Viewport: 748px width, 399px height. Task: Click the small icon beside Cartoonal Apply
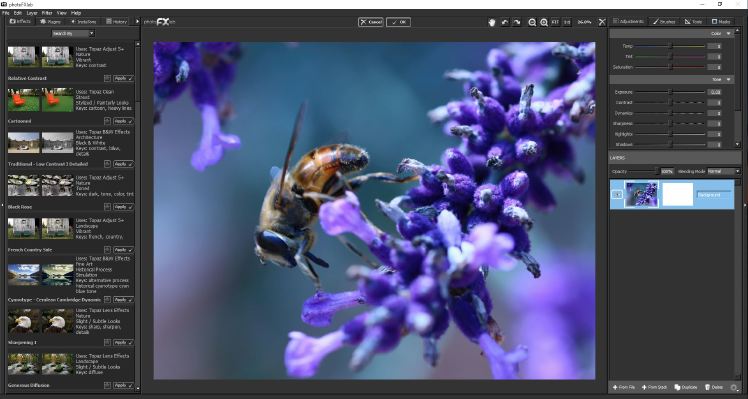tap(107, 121)
